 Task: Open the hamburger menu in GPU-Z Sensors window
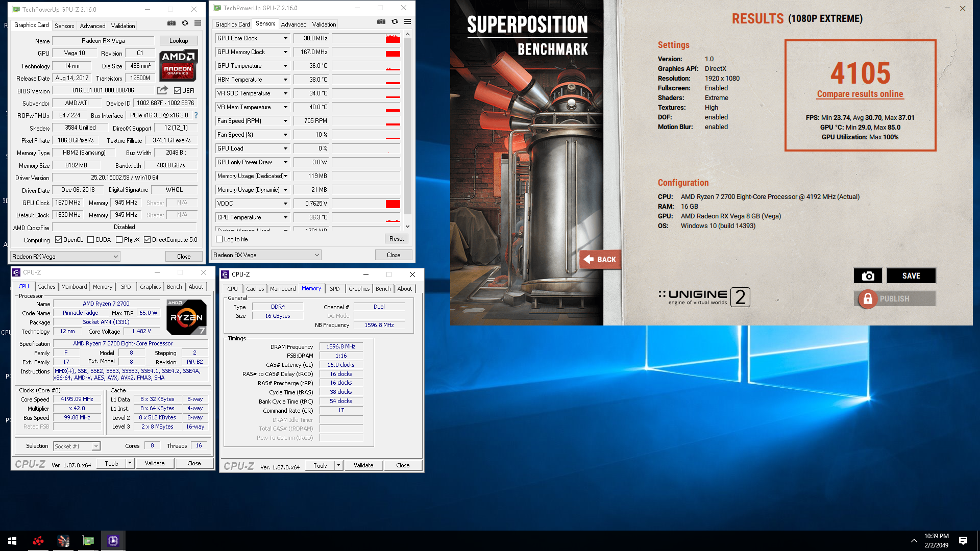click(408, 21)
